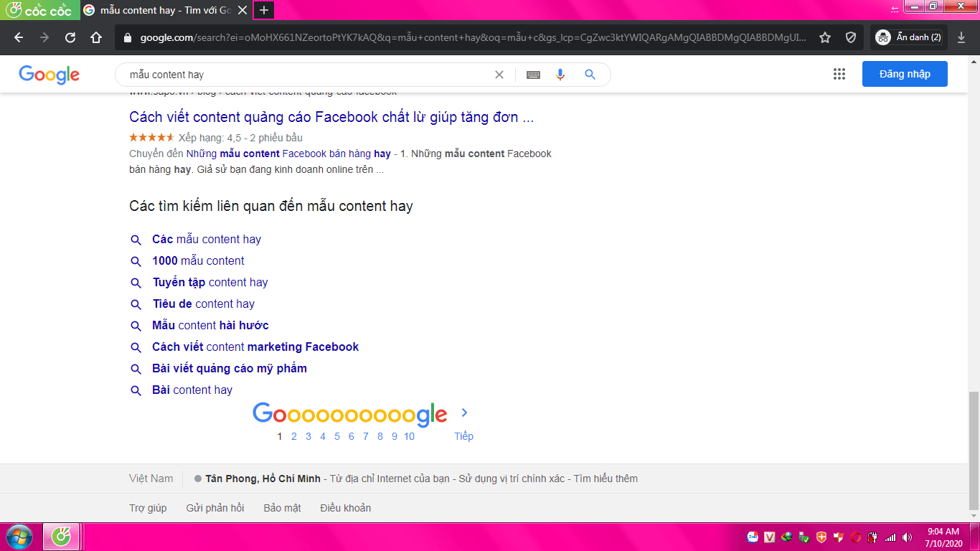Open Bảo mật footer link

282,508
